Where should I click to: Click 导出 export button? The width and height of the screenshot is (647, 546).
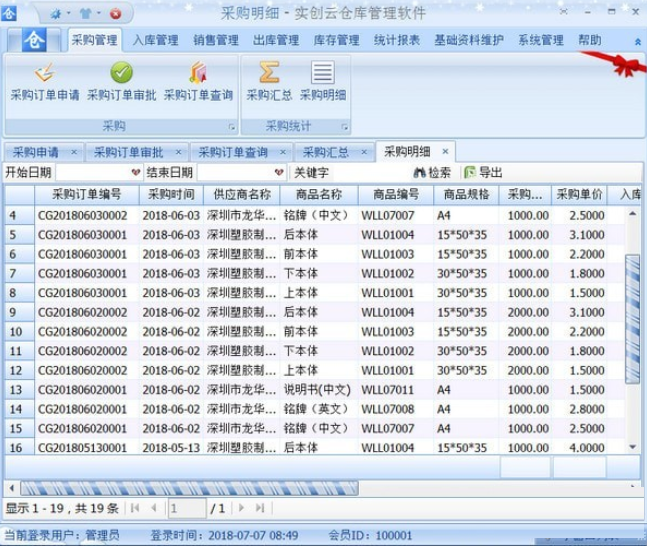pyautogui.click(x=483, y=173)
